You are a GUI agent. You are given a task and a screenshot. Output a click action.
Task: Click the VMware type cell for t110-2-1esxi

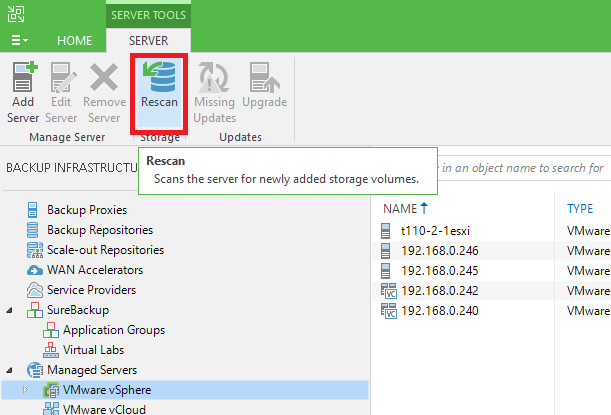[x=588, y=231]
